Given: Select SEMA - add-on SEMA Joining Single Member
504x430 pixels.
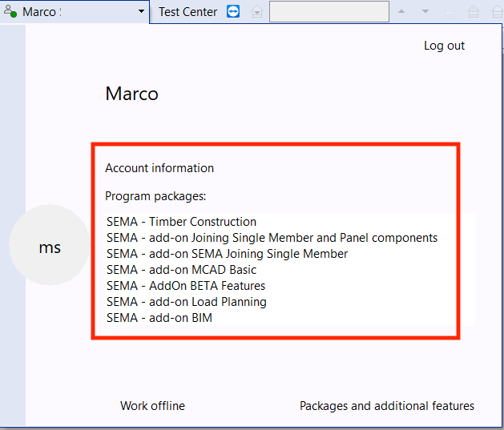Looking at the screenshot, I should click(228, 254).
